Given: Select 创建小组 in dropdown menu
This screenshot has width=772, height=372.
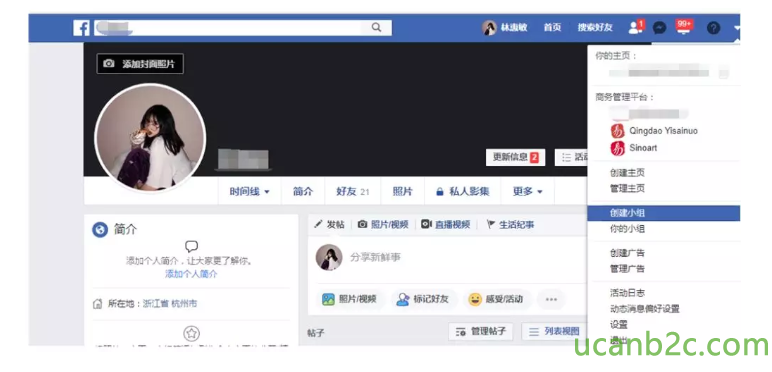Looking at the screenshot, I should coord(664,213).
